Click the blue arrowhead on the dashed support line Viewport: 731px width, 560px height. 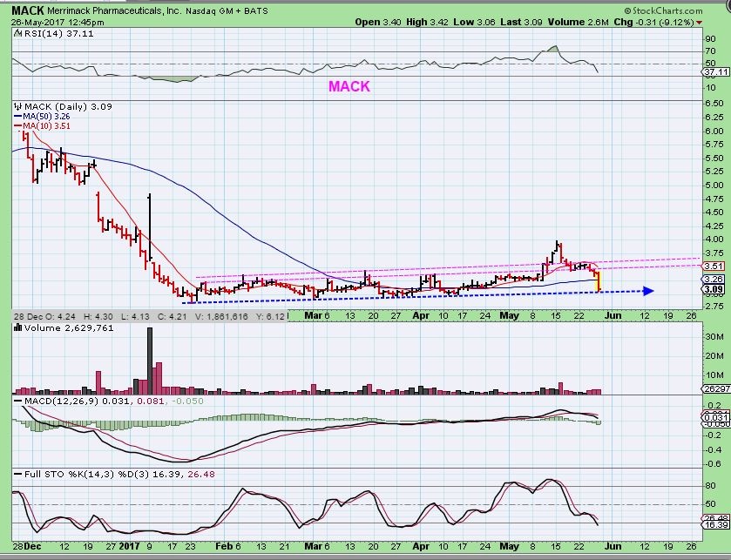[x=647, y=291]
